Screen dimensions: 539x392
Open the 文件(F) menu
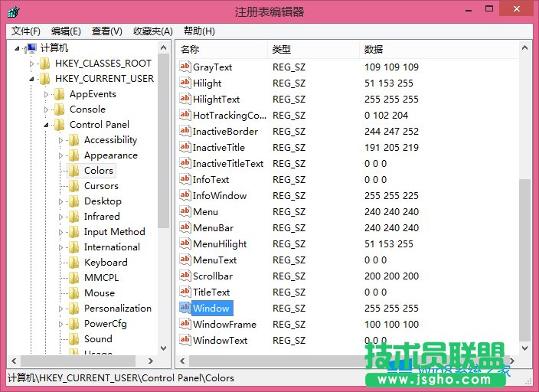click(26, 31)
